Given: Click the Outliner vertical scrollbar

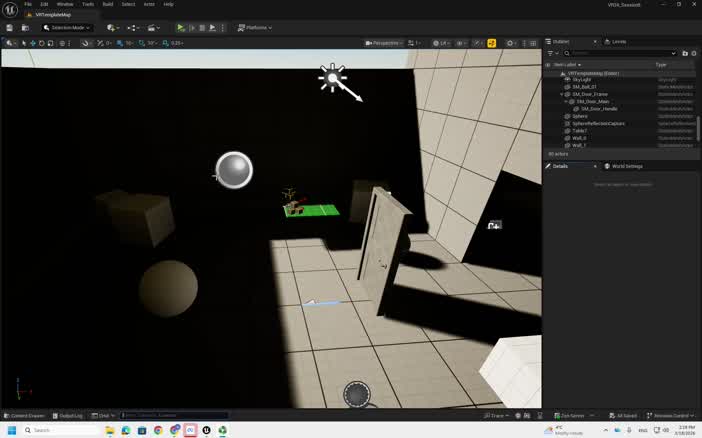Looking at the screenshot, I should pyautogui.click(x=698, y=129).
